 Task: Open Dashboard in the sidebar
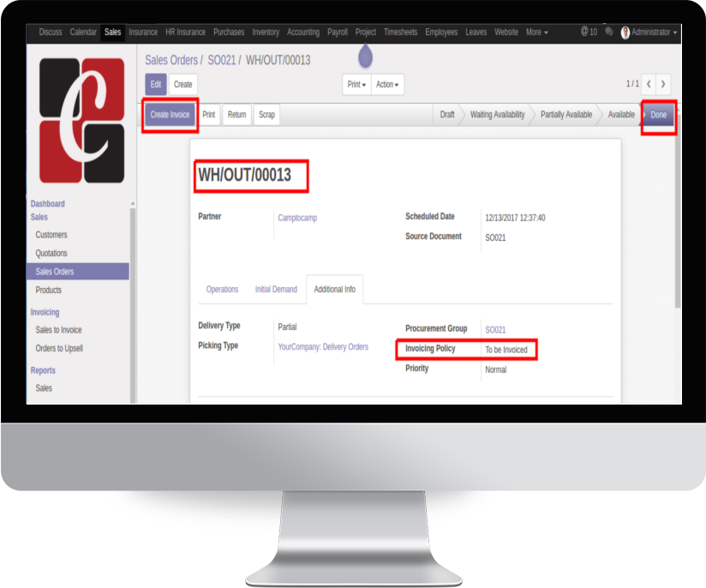click(48, 204)
